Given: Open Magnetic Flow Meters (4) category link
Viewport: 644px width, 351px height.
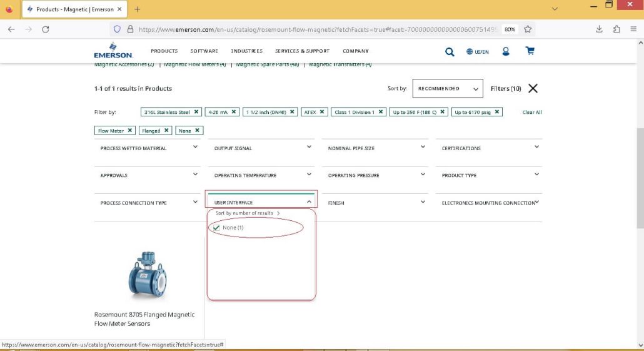Looking at the screenshot, I should pyautogui.click(x=194, y=64).
